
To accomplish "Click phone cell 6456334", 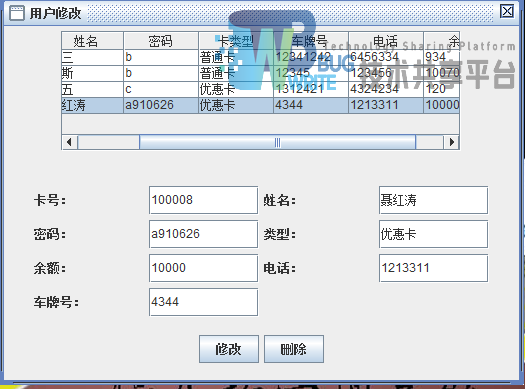I will pyautogui.click(x=386, y=57).
